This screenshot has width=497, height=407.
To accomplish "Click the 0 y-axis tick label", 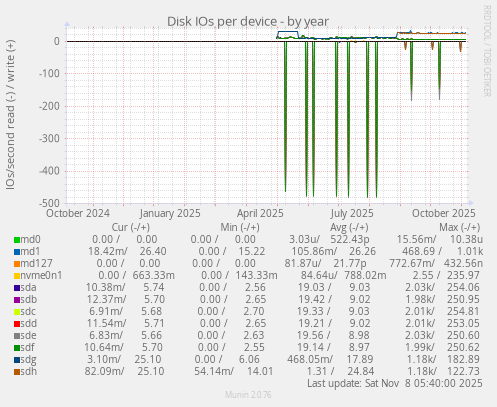I will (57, 42).
